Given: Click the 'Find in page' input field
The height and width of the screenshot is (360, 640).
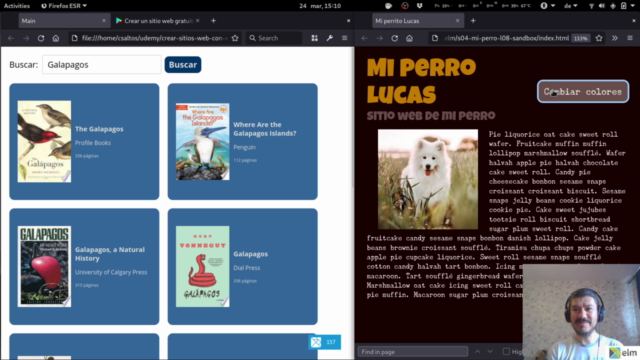Looking at the screenshot, I should click(413, 351).
